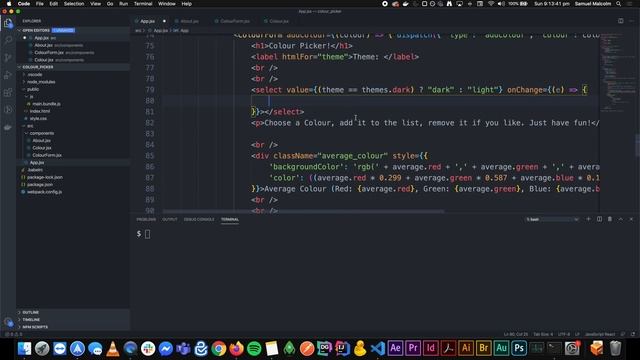Expand the .vscode folder
The height and width of the screenshot is (360, 640).
(35, 74)
